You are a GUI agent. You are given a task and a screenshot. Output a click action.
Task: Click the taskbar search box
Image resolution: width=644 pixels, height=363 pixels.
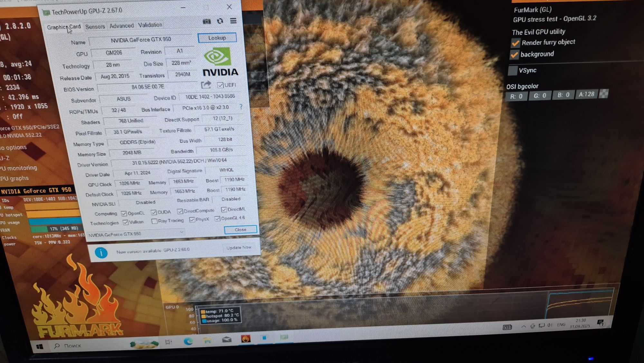(x=90, y=345)
